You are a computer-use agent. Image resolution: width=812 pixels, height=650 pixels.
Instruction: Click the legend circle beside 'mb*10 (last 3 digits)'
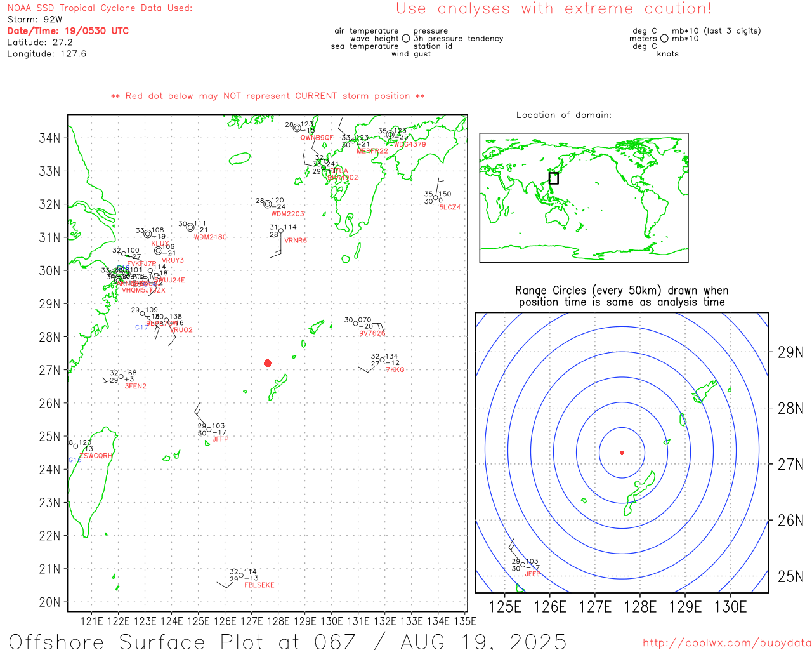(x=664, y=38)
